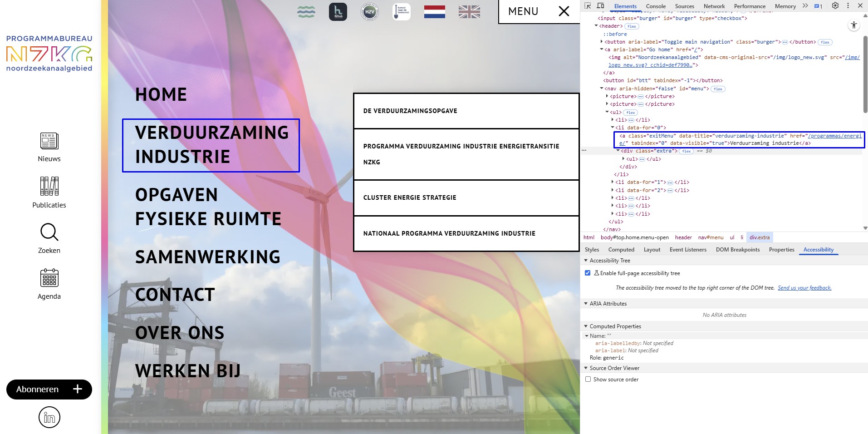
Task: Switch to the Console tab
Action: [655, 6]
